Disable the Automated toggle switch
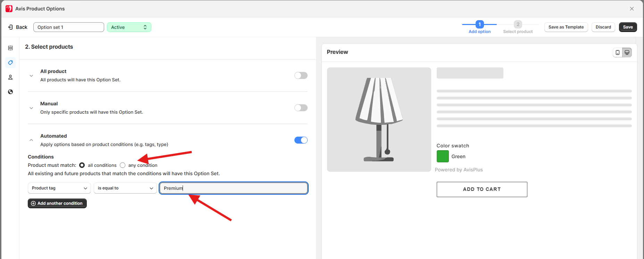 301,140
